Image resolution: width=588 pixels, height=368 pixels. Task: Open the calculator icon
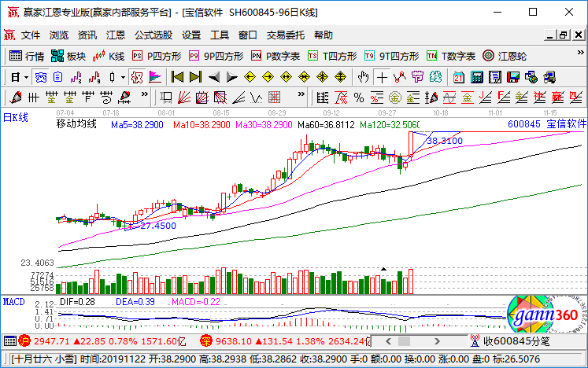[x=477, y=78]
